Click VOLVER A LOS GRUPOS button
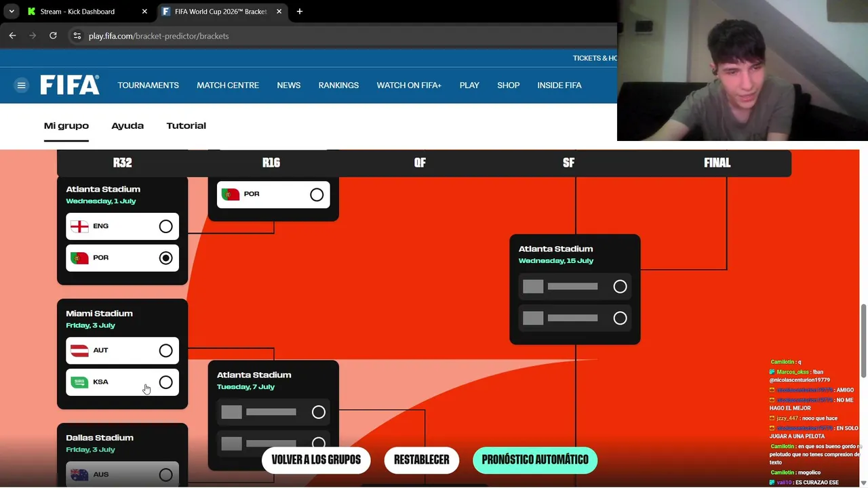Screen dimensions: 868x488 click(x=316, y=460)
